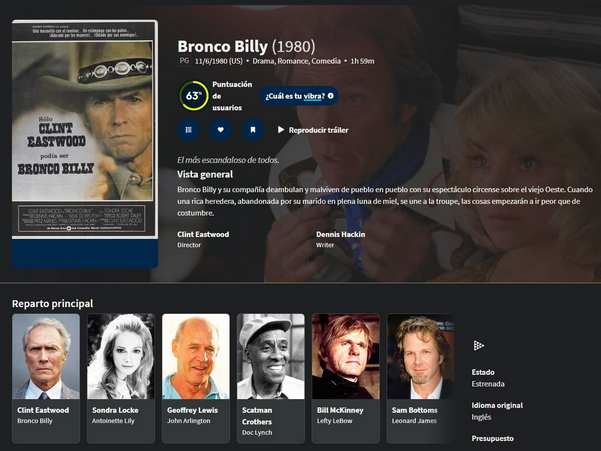This screenshot has height=451, width=601.
Task: Open Dennis Hackin writer link
Action: click(340, 234)
